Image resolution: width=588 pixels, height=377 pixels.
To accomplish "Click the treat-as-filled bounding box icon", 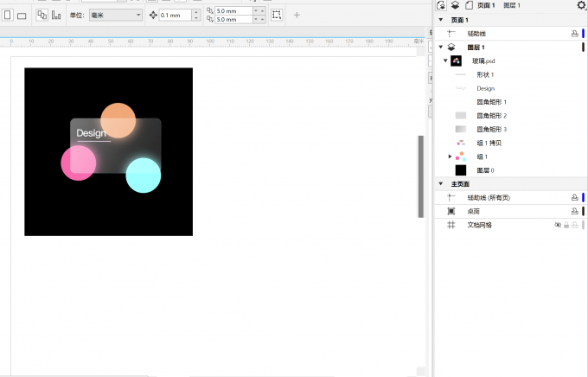I will pos(277,16).
